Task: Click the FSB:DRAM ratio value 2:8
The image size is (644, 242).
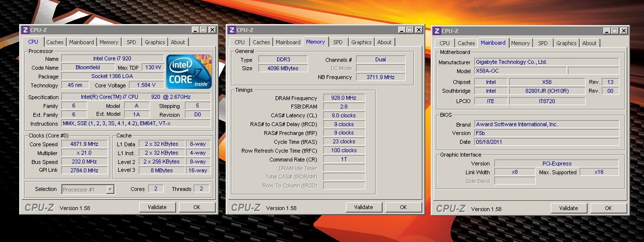Action: (x=344, y=107)
